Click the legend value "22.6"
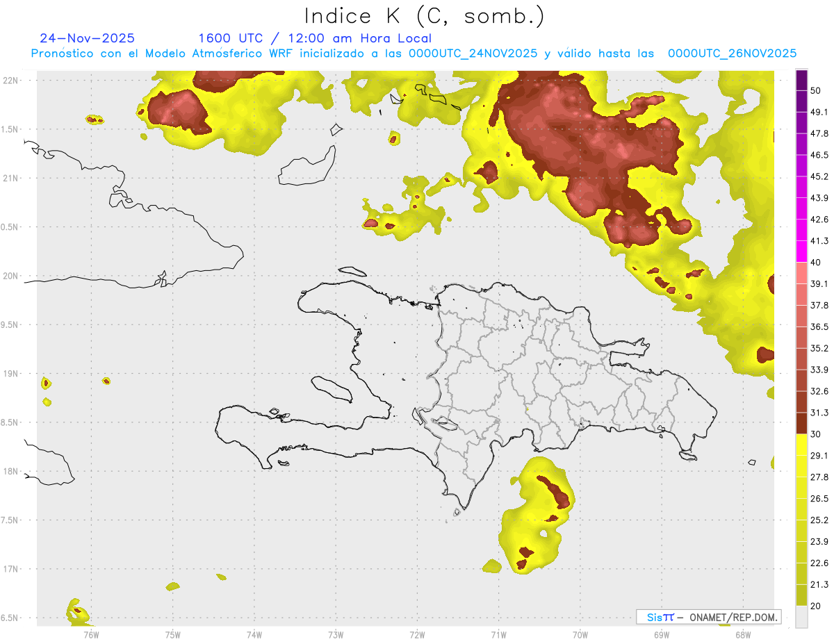The width and height of the screenshot is (834, 644). [819, 563]
